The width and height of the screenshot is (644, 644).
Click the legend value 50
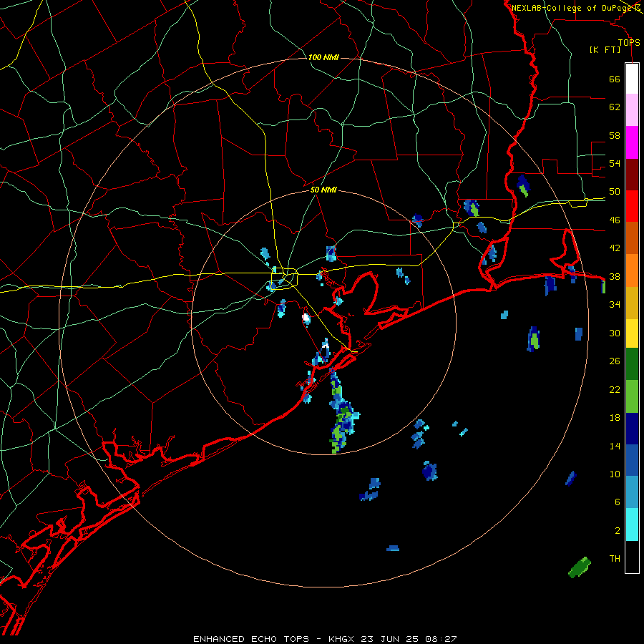(x=615, y=191)
